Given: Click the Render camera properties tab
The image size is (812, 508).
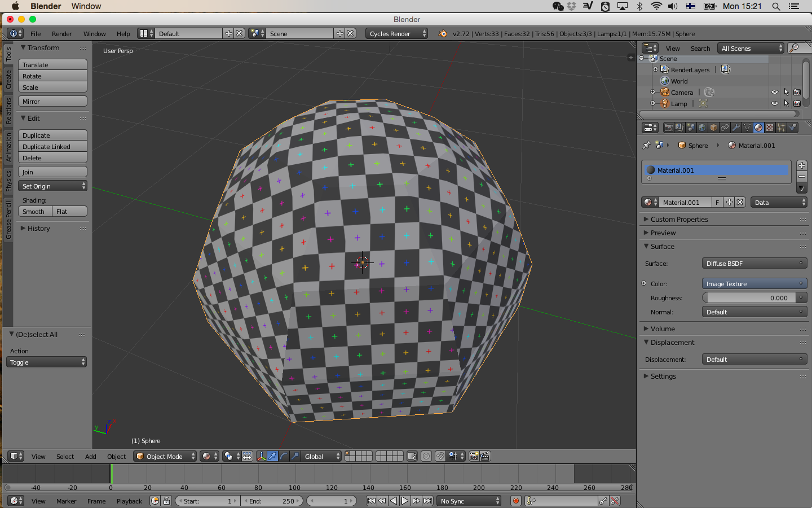Looking at the screenshot, I should [x=668, y=128].
